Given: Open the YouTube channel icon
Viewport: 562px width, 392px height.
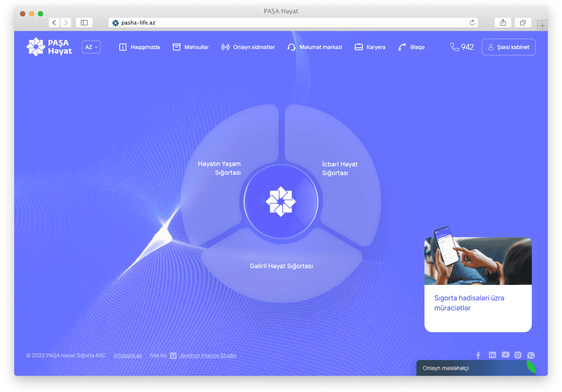Looking at the screenshot, I should [x=506, y=355].
